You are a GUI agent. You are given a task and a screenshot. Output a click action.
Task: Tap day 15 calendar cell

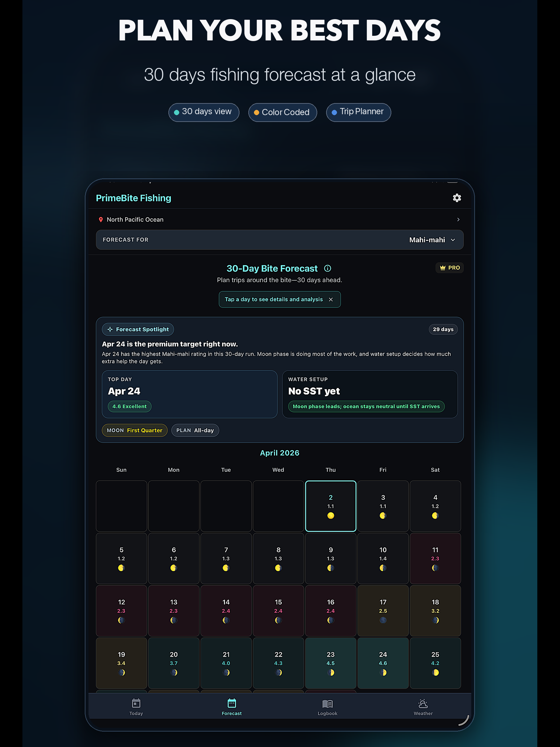point(278,611)
